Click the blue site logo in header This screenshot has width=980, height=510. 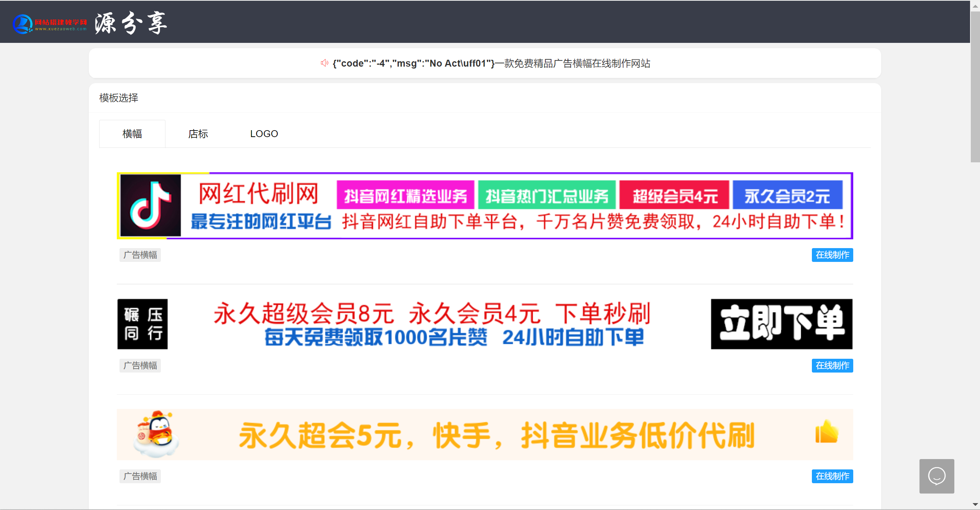(50, 24)
